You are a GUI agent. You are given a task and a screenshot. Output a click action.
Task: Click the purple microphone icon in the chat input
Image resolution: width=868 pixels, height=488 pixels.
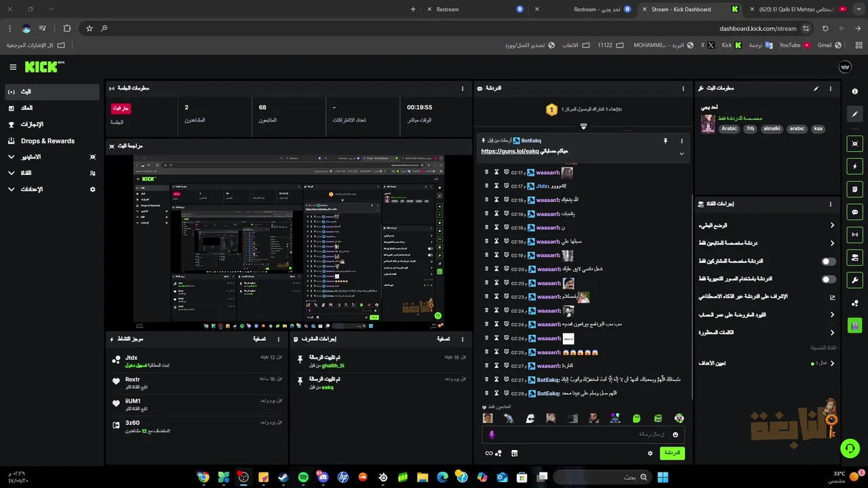pos(492,434)
